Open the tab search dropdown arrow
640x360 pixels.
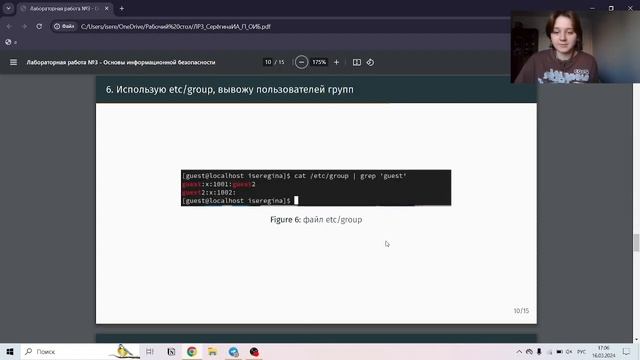coord(8,9)
